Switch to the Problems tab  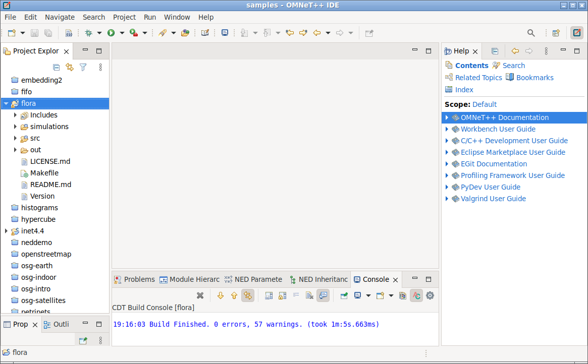(x=134, y=279)
